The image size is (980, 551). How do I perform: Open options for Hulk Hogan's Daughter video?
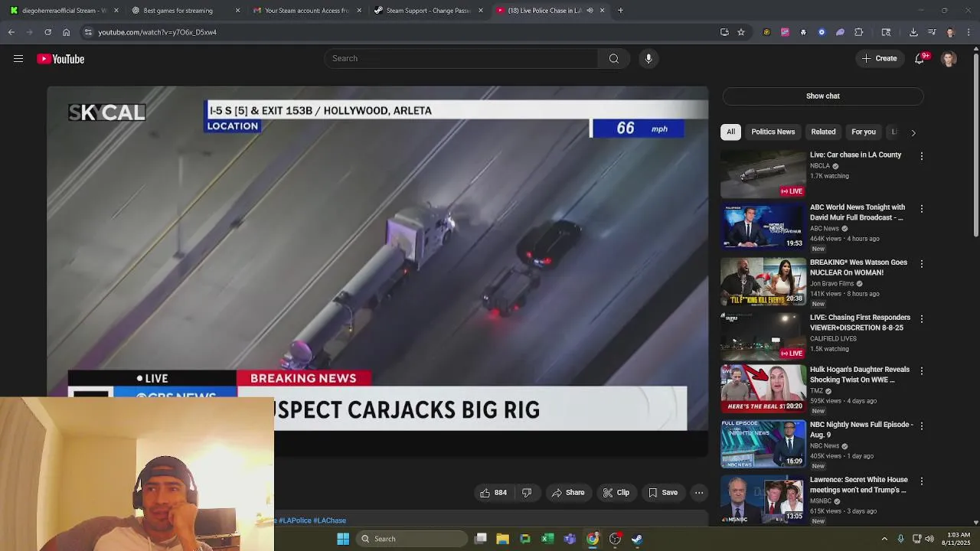[x=921, y=370]
